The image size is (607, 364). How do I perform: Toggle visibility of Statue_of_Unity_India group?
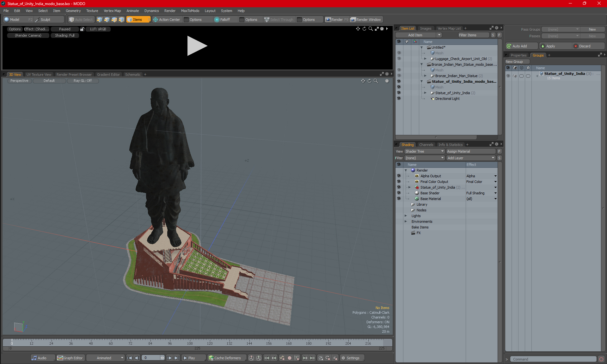508,76
